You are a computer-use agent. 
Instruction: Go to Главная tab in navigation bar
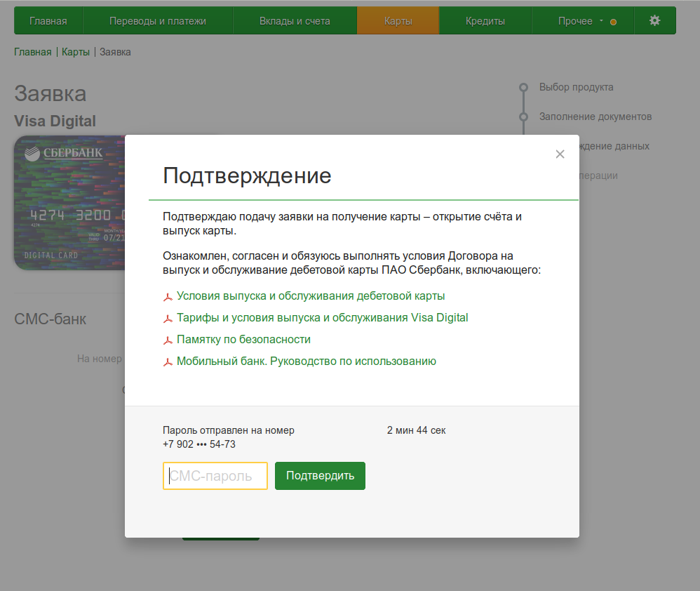(48, 20)
